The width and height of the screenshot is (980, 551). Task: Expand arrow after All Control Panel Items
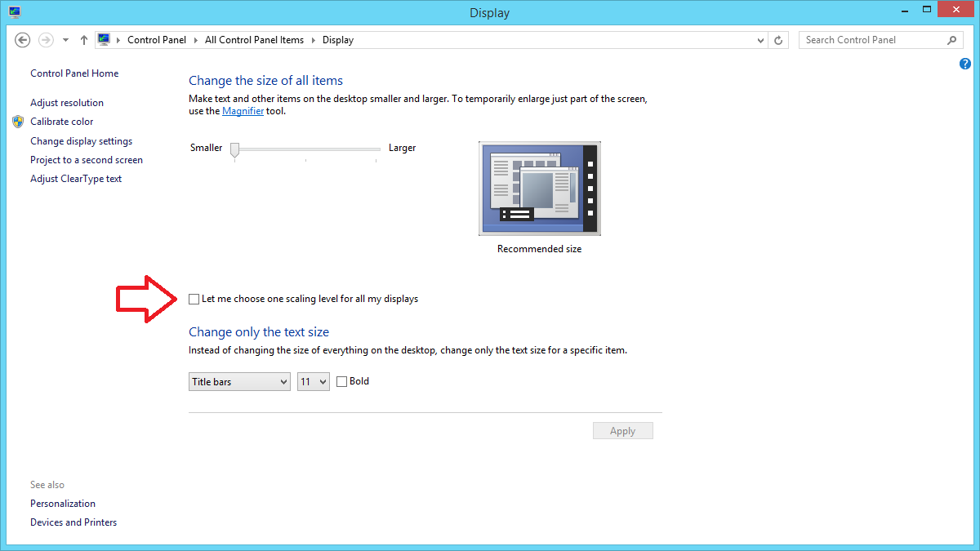pyautogui.click(x=314, y=40)
